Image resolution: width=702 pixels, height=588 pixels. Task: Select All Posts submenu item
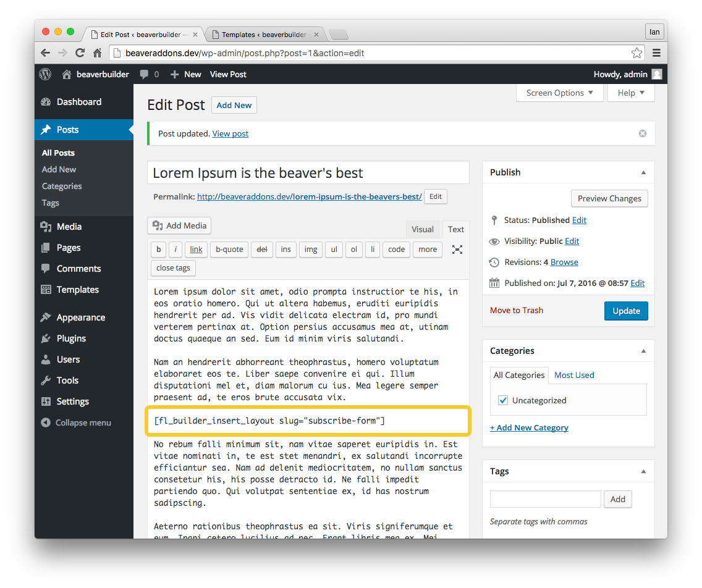58,153
